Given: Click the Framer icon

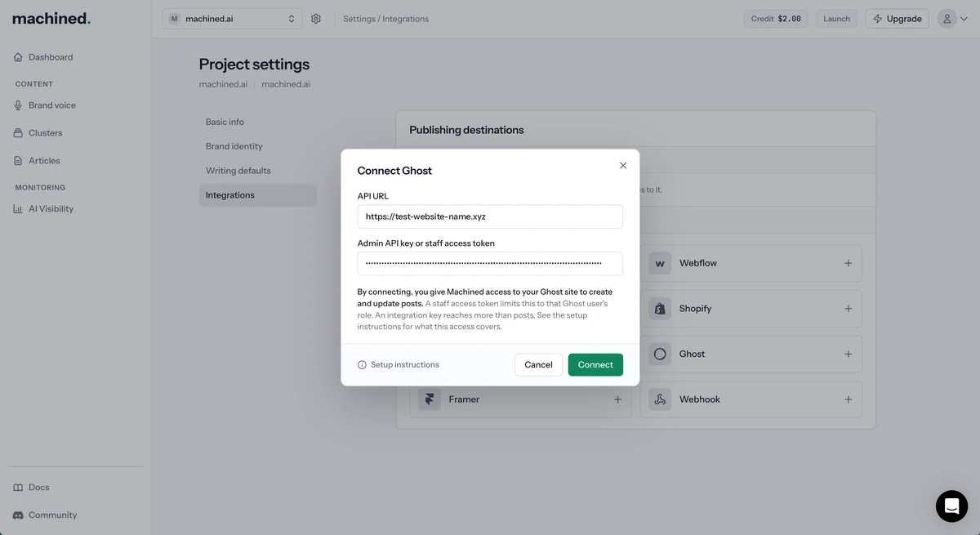Looking at the screenshot, I should click(430, 399).
